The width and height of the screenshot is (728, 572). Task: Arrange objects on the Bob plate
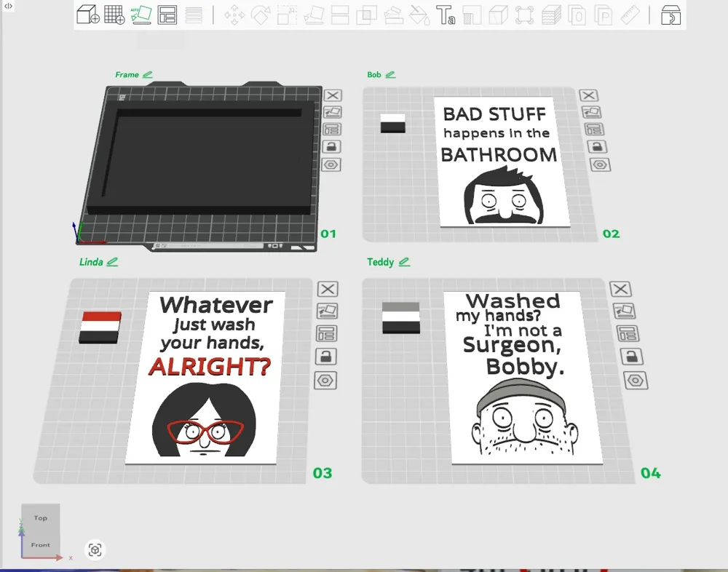(594, 130)
